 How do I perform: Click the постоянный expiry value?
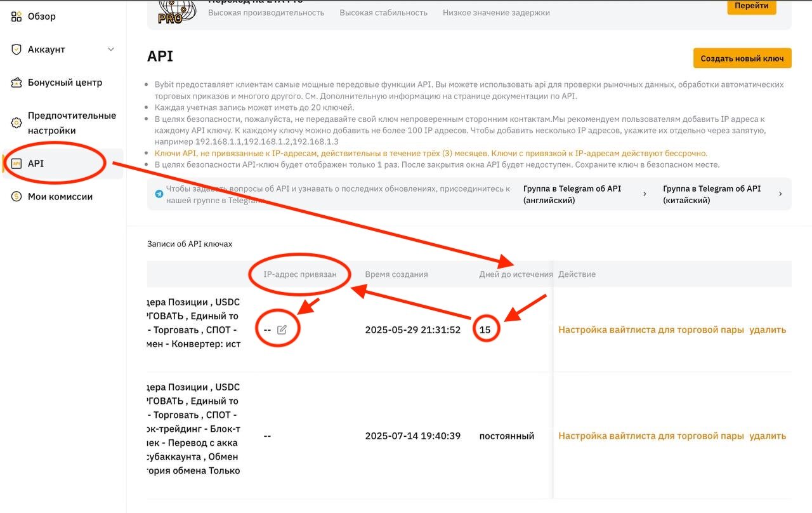point(507,436)
